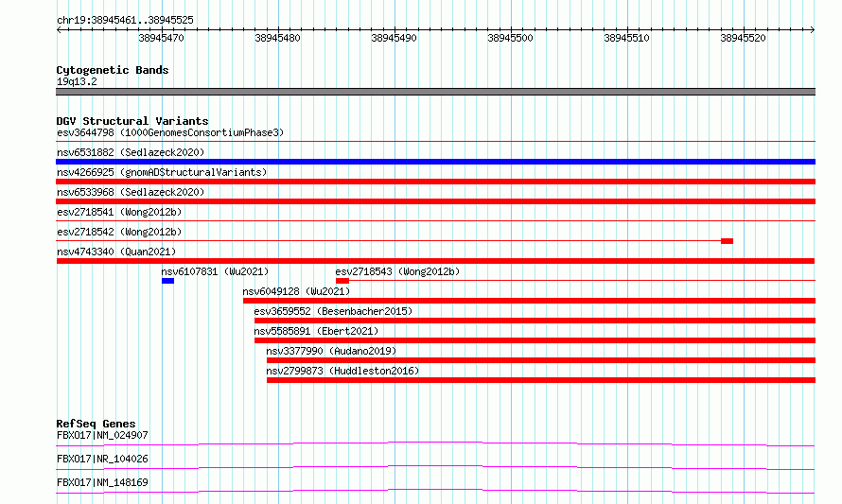Viewport: 842px width, 504px height.
Task: Select the red nsv6533968 variant bar
Action: 435,201
